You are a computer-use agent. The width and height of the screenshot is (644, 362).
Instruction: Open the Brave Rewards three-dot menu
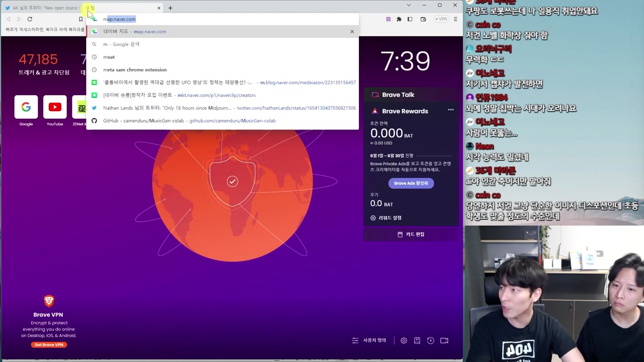click(450, 110)
